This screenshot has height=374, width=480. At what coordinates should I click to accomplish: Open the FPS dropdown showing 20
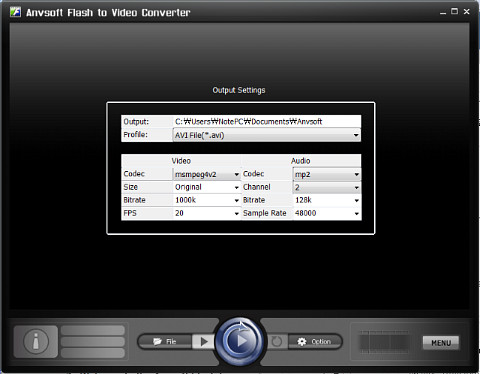pyautogui.click(x=207, y=213)
